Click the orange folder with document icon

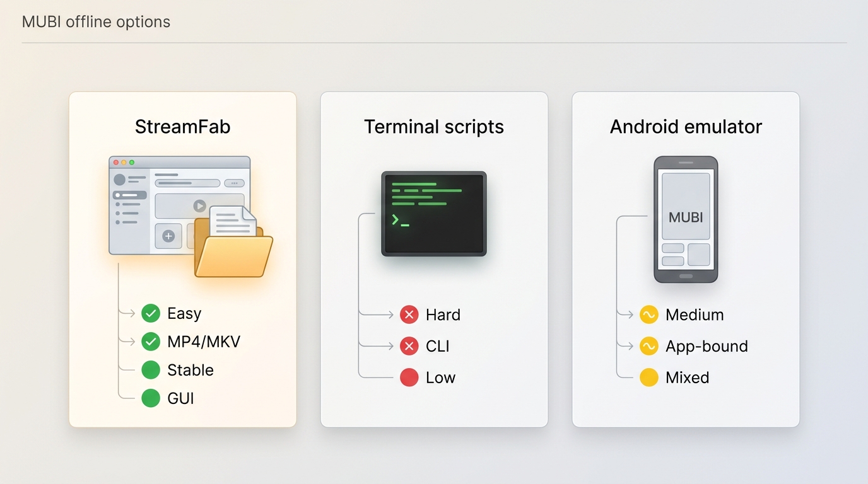click(x=233, y=242)
